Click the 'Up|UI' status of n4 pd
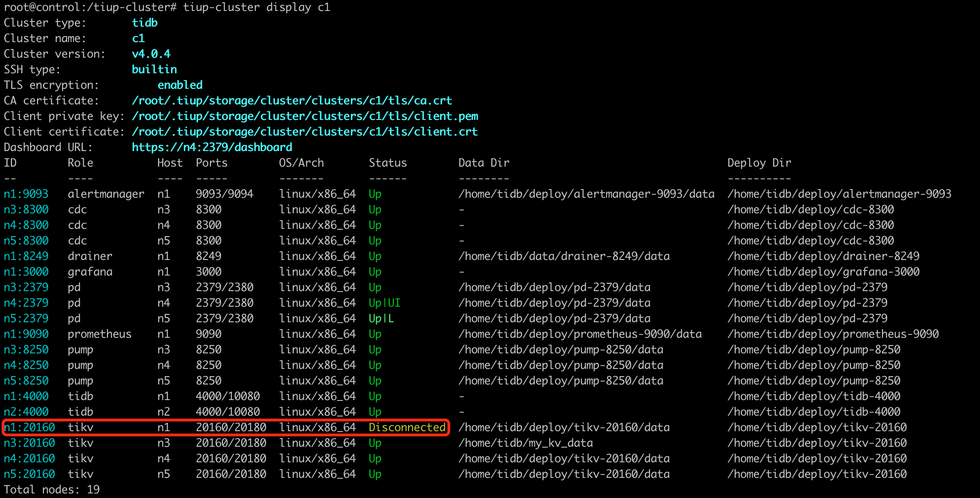 385,303
